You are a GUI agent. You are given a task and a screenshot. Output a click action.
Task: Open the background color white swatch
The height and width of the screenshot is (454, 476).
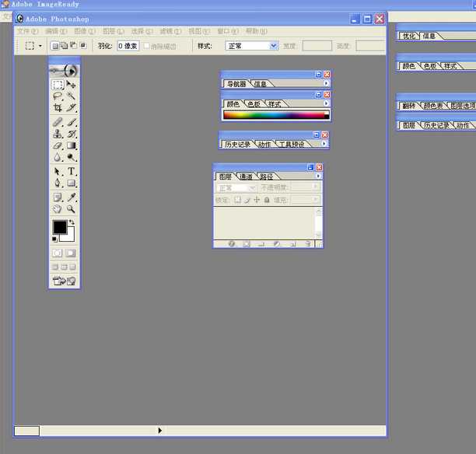[x=70, y=236]
